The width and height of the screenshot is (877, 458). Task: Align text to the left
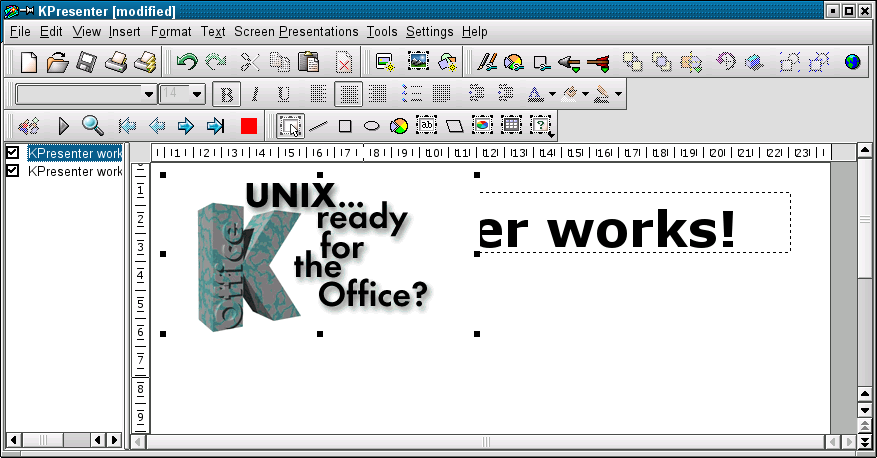click(x=319, y=94)
